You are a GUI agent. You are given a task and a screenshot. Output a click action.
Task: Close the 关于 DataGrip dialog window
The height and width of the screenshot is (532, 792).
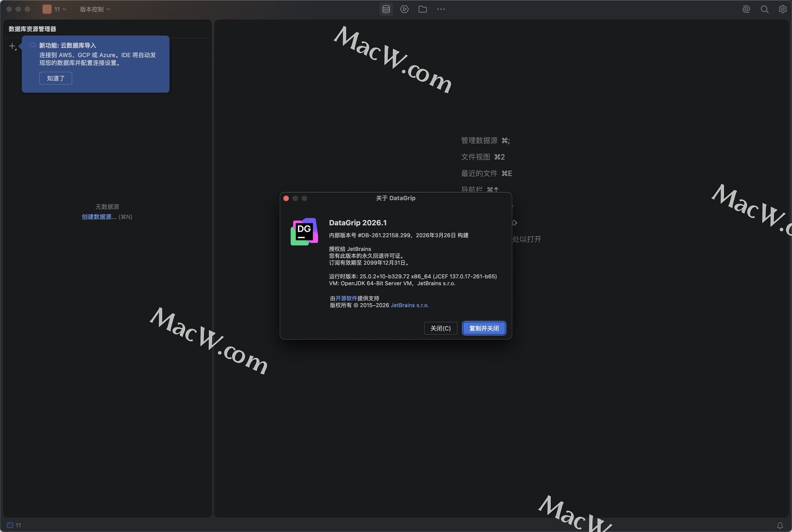286,198
